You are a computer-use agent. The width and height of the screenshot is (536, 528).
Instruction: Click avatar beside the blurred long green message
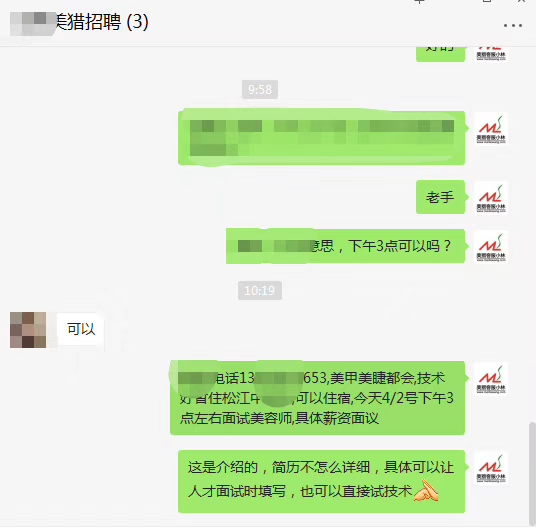pyautogui.click(x=491, y=128)
